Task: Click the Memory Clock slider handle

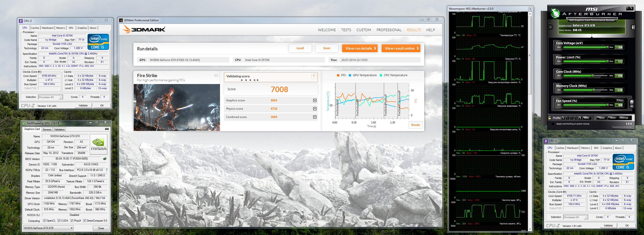Action: pyautogui.click(x=594, y=90)
